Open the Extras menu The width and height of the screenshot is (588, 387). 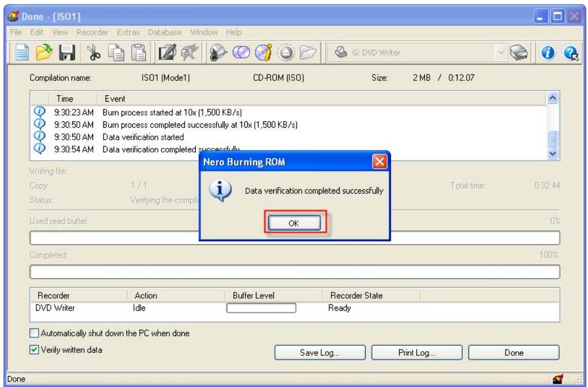click(128, 32)
